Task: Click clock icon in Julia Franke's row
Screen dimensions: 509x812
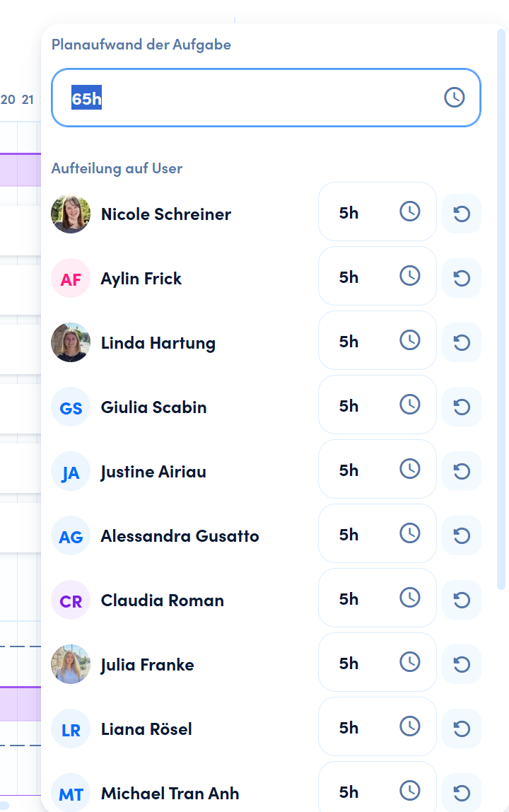Action: pos(410,662)
